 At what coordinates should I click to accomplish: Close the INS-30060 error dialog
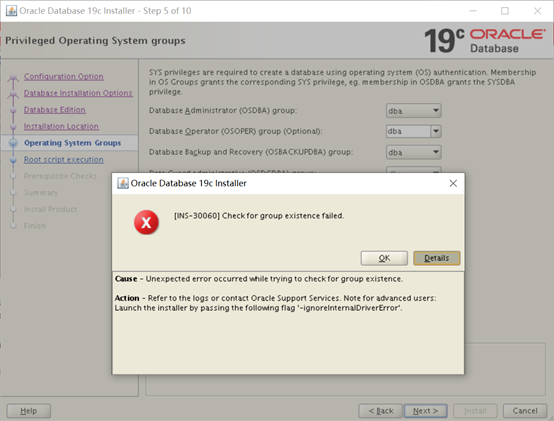(453, 183)
